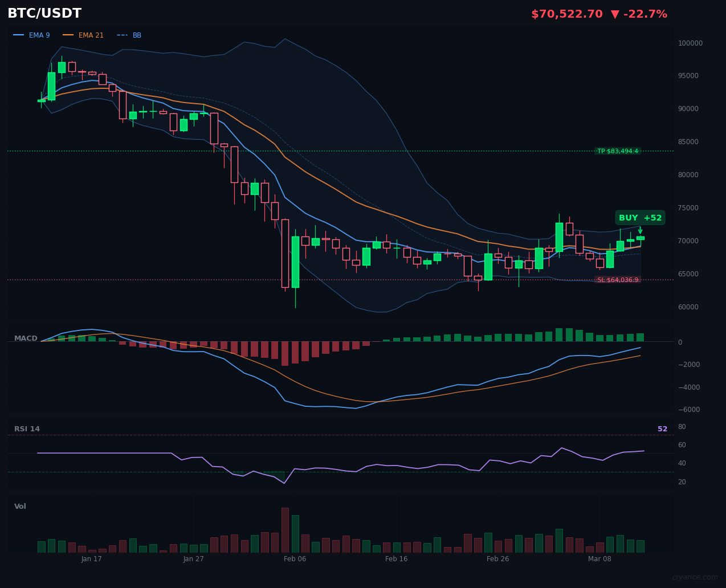726x588 pixels.
Task: Toggle the EMA 21 indicator visibility
Action: click(x=91, y=35)
